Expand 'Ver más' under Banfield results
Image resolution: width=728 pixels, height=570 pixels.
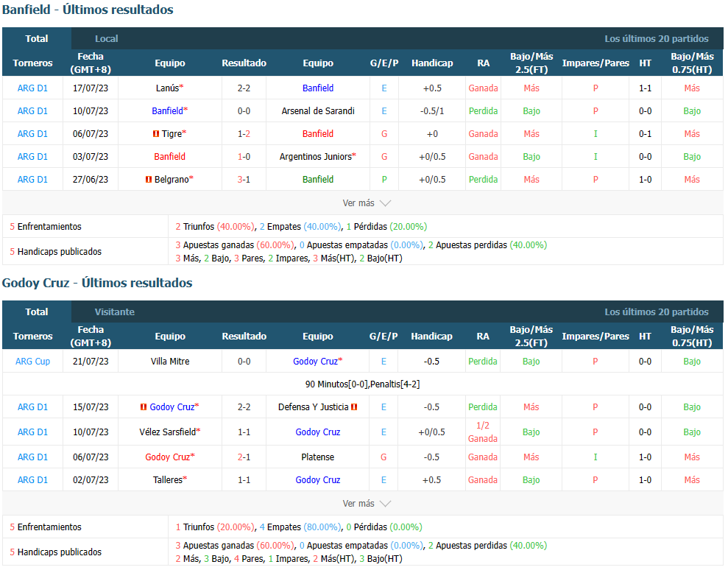click(367, 203)
